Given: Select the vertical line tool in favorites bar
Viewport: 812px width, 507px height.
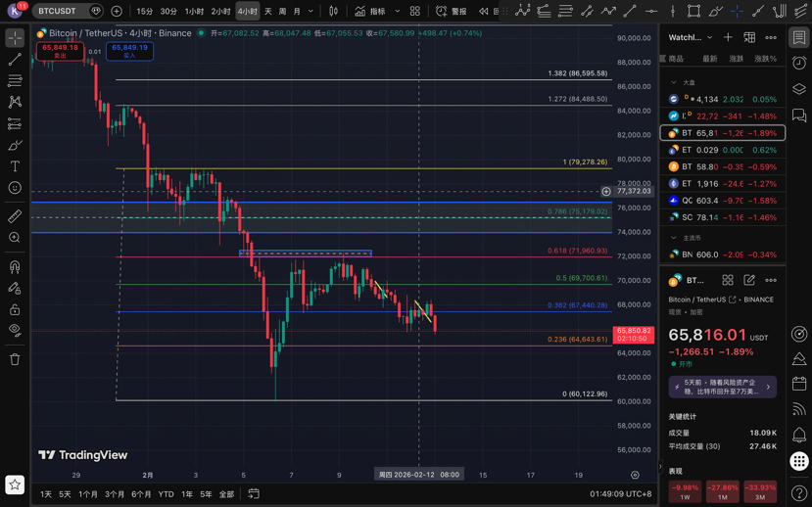Looking at the screenshot, I should (673, 11).
